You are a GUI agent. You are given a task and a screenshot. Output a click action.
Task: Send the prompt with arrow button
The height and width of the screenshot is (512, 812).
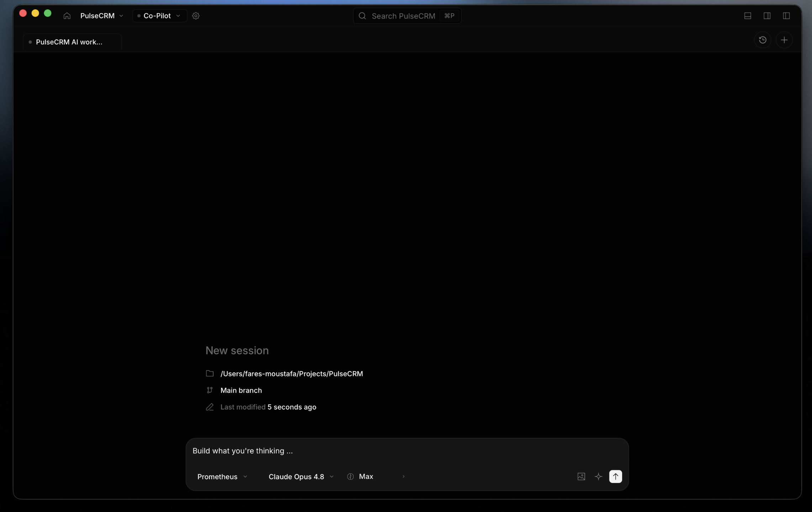(616, 476)
